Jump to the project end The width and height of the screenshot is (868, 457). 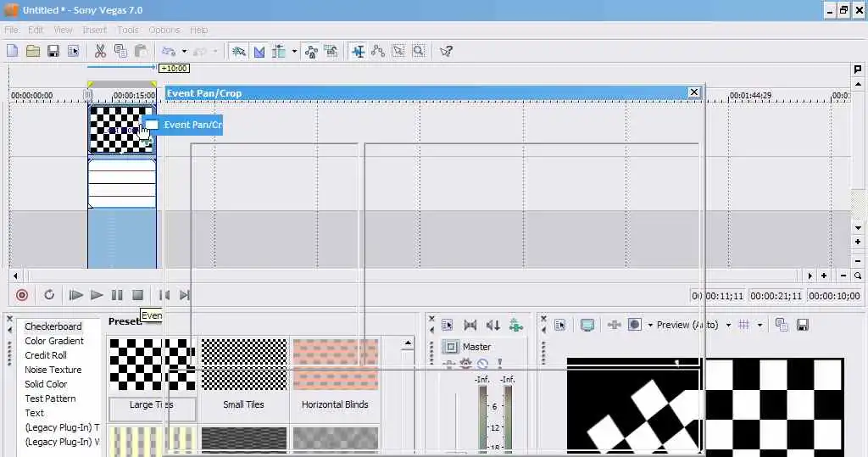[x=184, y=295]
